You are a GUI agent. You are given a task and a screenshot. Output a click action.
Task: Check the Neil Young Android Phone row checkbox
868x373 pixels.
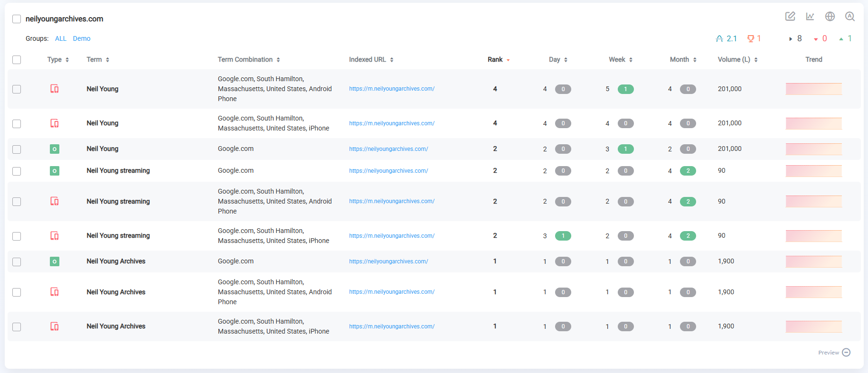17,89
